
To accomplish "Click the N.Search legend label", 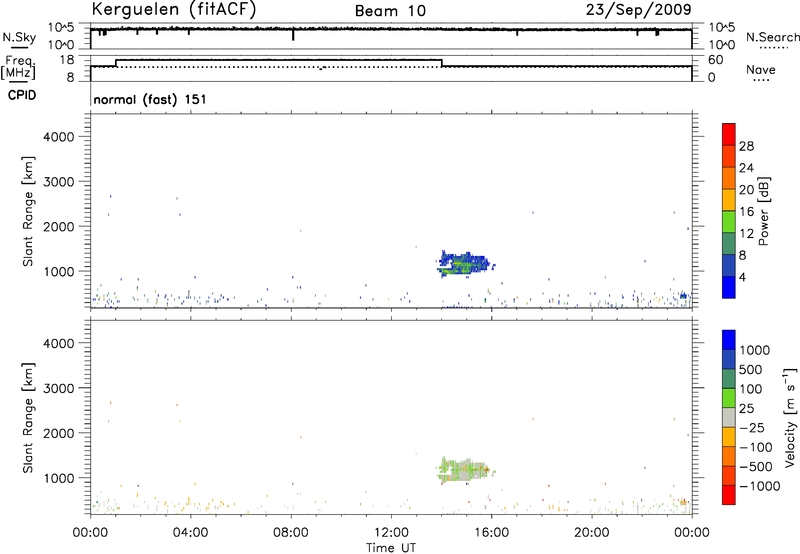I will click(x=772, y=37).
